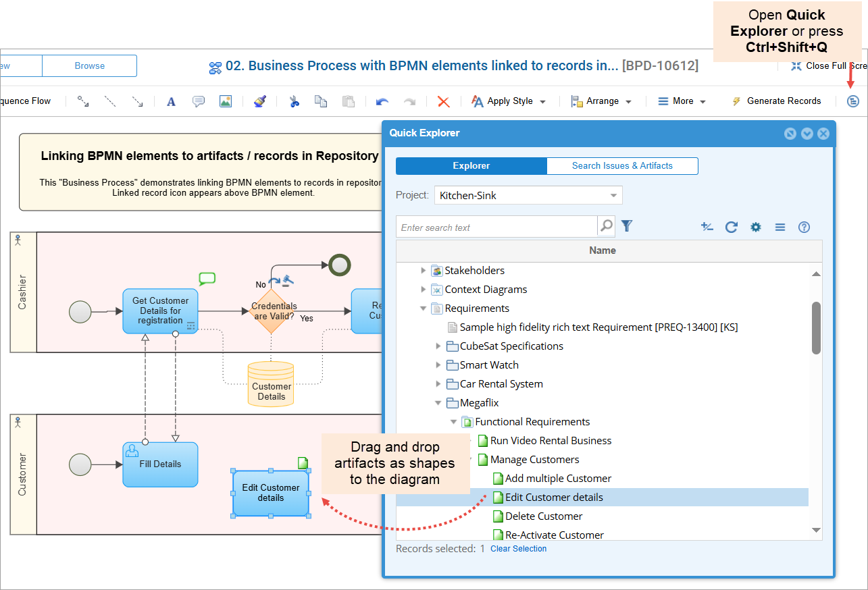Copy the selected shape
Image resolution: width=868 pixels, height=590 pixels.
tap(321, 101)
